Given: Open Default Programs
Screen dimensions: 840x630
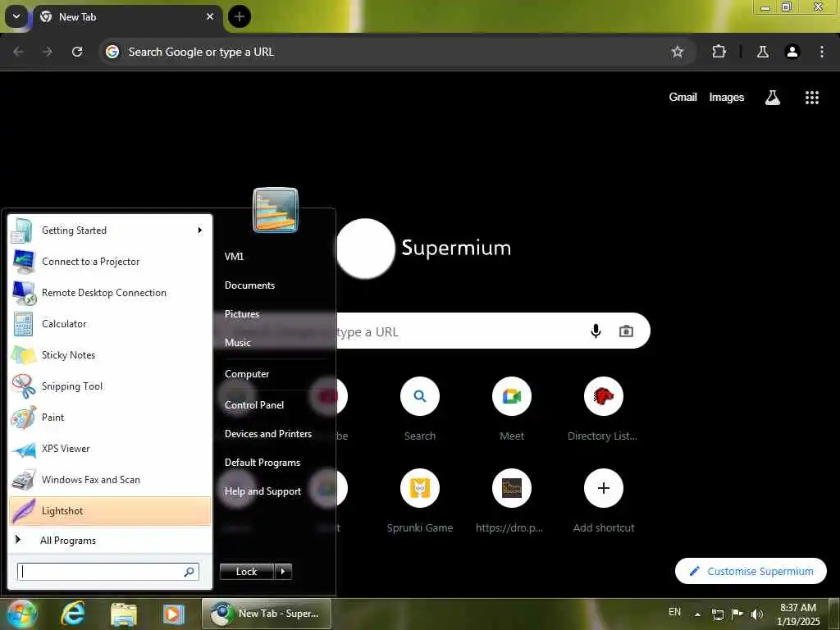Looking at the screenshot, I should coord(262,463).
